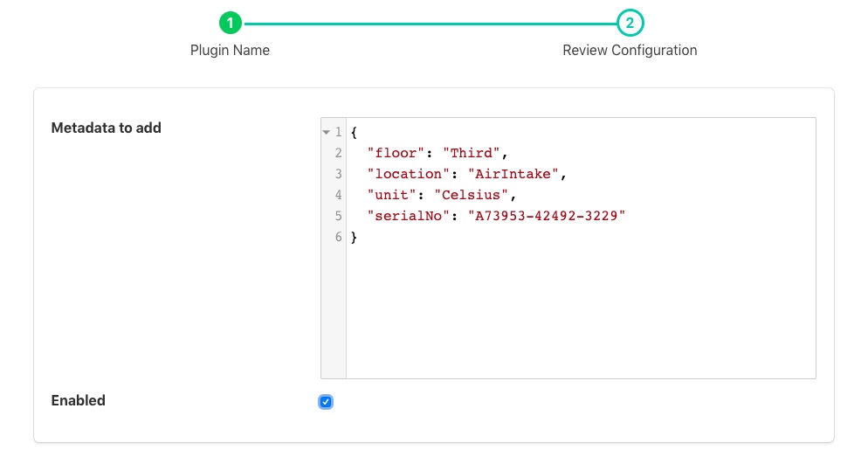Open the Plugin Name step

pyautogui.click(x=230, y=50)
